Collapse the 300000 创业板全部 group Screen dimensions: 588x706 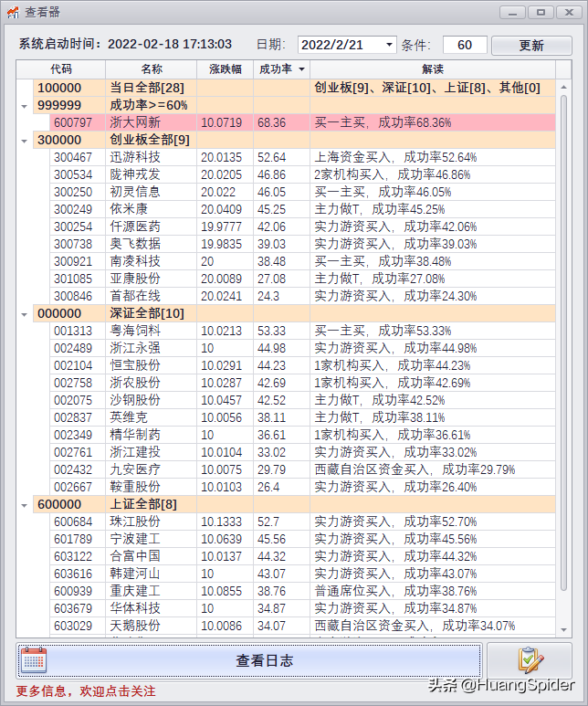24,140
